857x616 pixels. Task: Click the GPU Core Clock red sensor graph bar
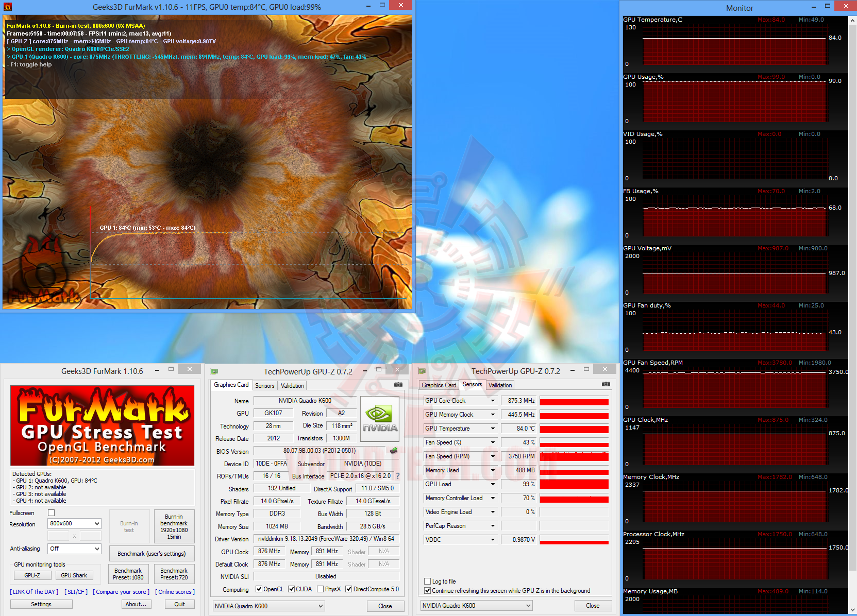(574, 401)
